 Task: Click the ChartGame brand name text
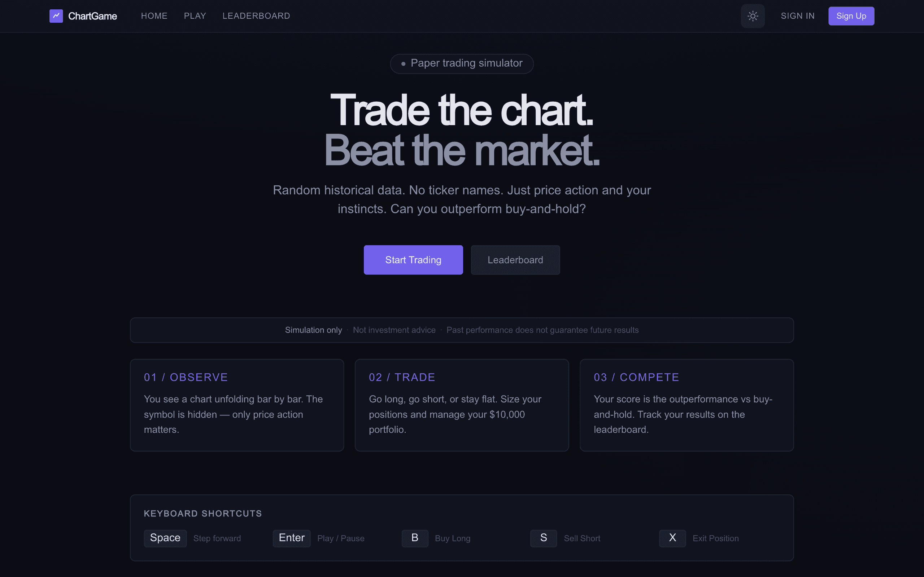click(x=92, y=16)
